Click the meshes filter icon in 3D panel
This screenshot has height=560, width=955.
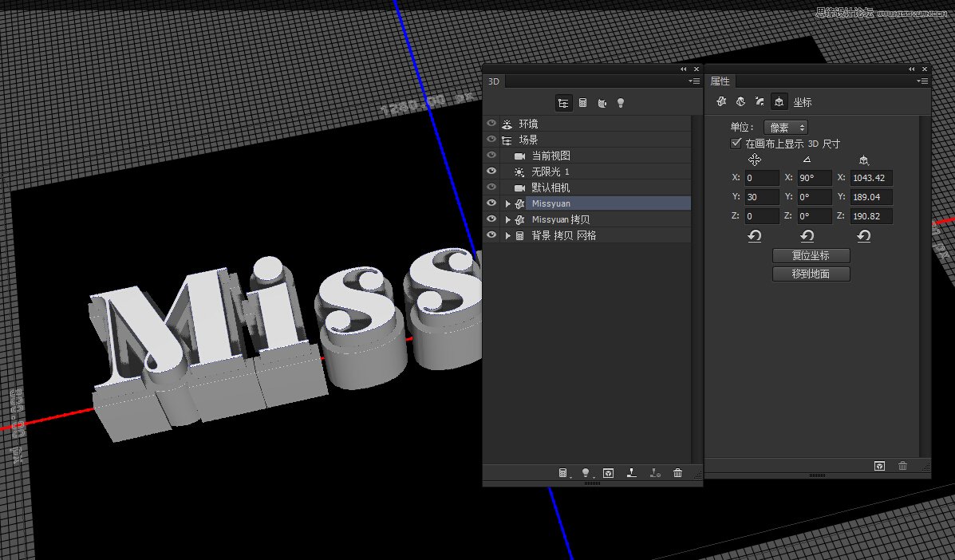(582, 102)
